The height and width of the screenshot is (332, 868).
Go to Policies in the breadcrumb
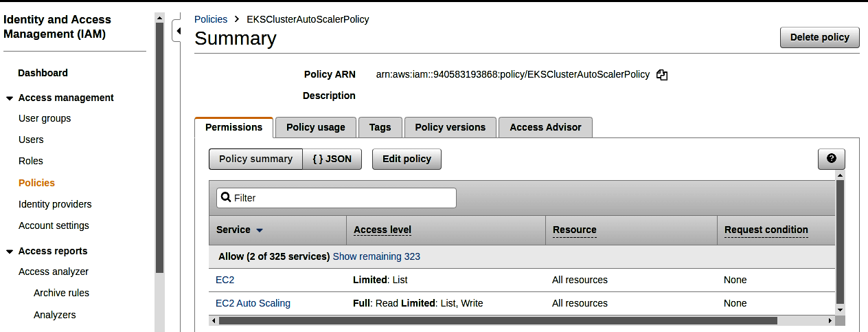coord(211,19)
